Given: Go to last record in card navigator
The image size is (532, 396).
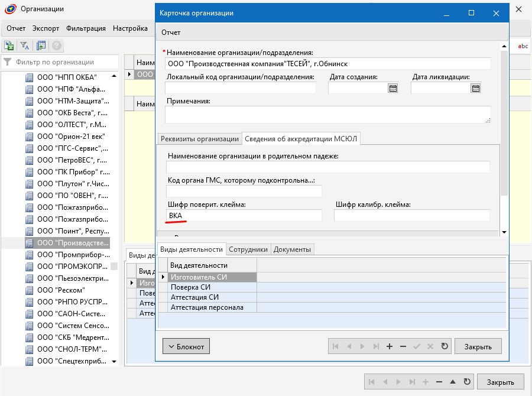Looking at the screenshot, I should [376, 346].
